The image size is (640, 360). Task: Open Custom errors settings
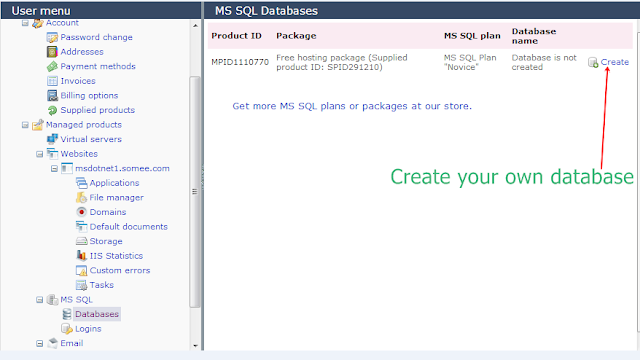coord(120,270)
